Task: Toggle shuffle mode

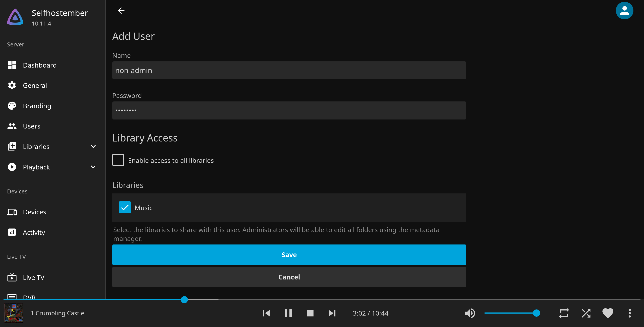Action: (x=586, y=313)
